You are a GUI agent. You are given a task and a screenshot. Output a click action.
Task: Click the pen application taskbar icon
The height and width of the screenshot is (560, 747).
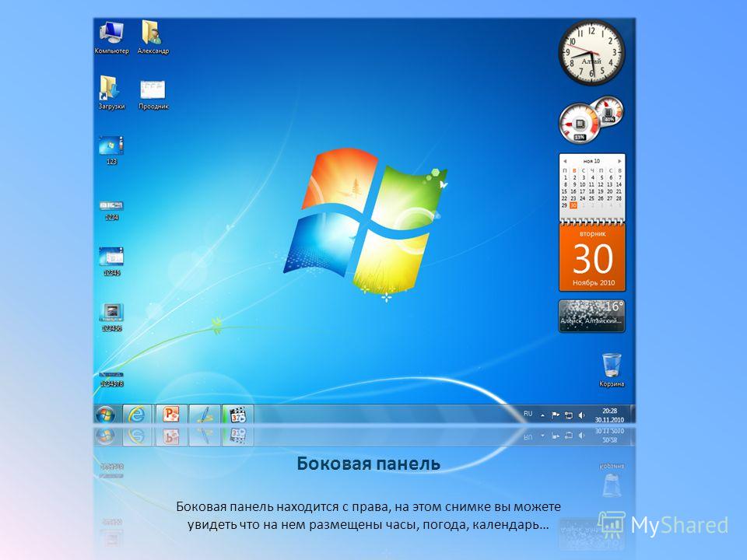coord(205,415)
